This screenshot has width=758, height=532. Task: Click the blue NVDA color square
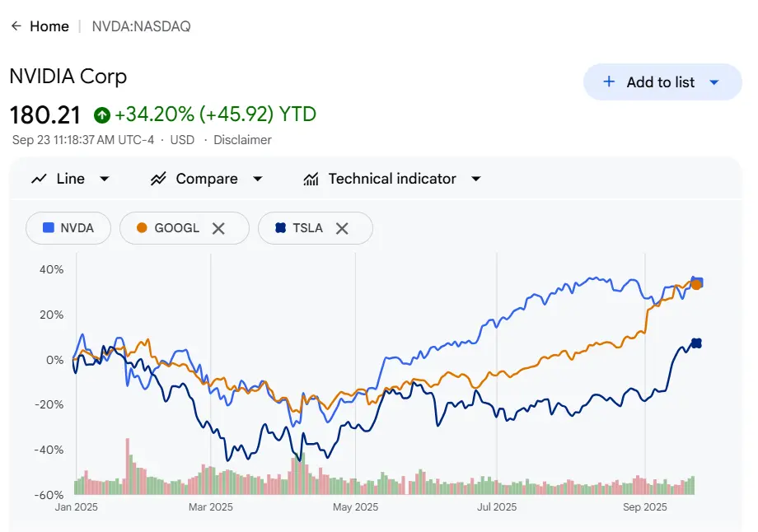pyautogui.click(x=49, y=228)
